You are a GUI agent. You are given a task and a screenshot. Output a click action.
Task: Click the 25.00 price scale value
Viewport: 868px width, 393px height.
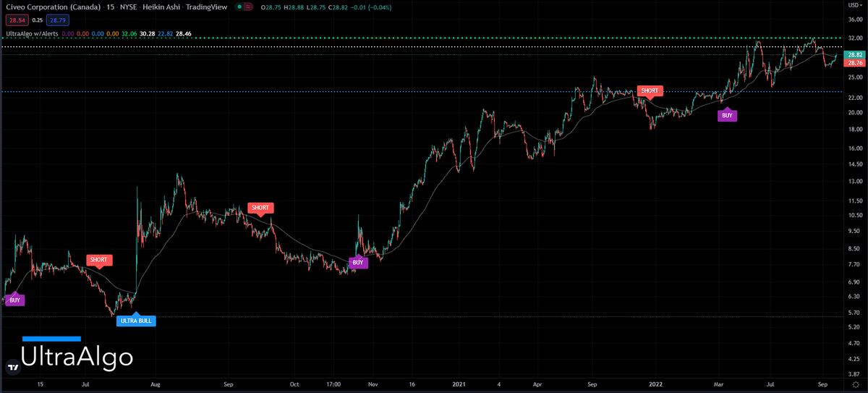tap(855, 77)
